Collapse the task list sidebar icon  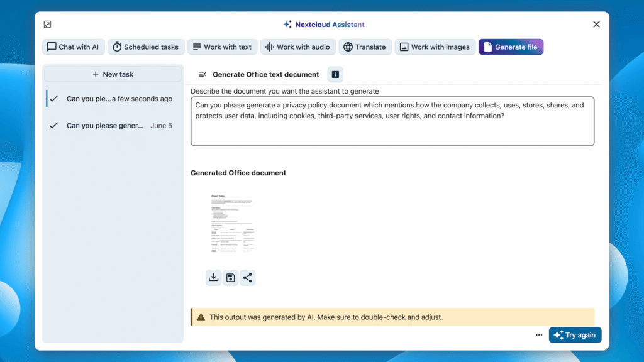(x=202, y=74)
